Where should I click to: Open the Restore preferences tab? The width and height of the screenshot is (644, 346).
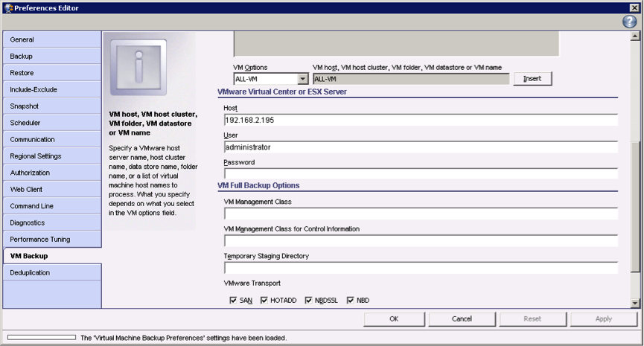click(52, 73)
